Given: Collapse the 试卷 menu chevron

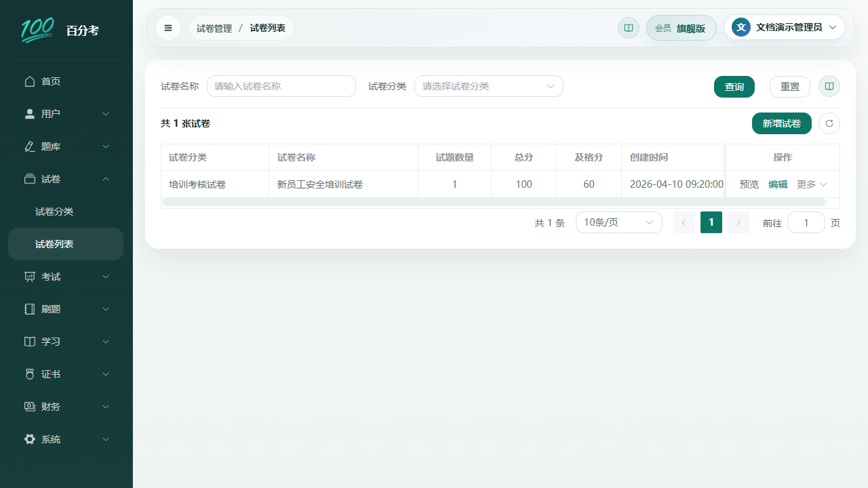Looking at the screenshot, I should pyautogui.click(x=106, y=179).
